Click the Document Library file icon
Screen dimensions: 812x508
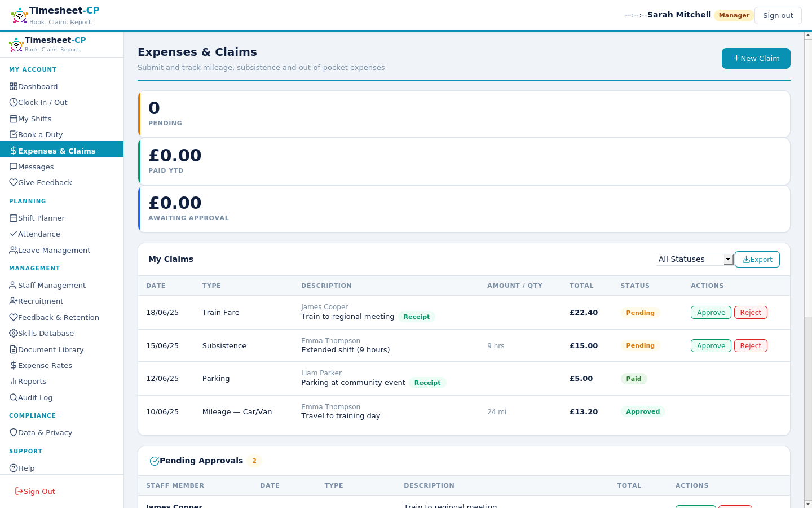(x=14, y=349)
